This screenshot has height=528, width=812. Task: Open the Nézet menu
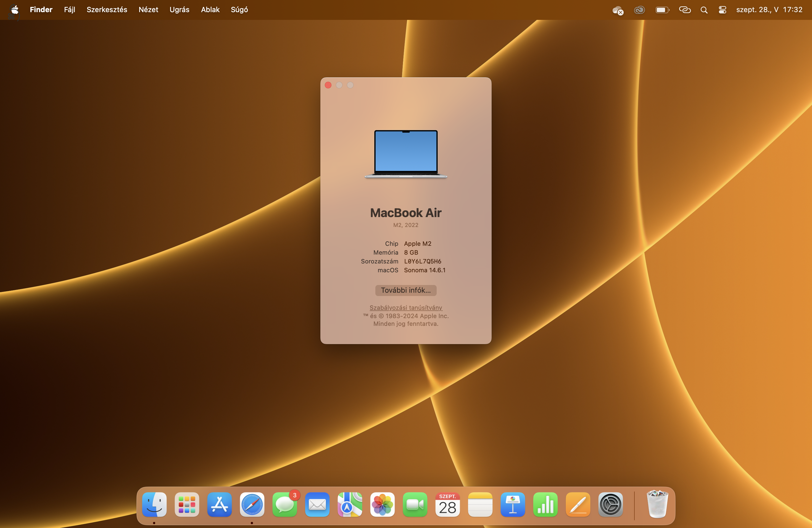coord(148,10)
